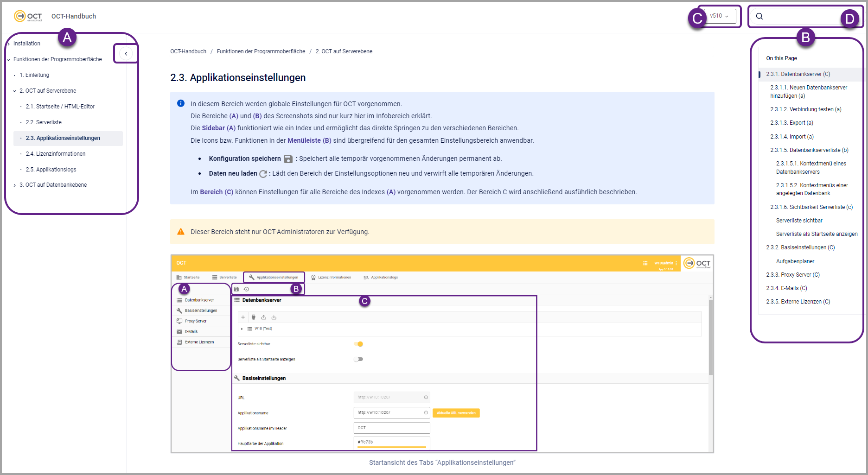868x475 pixels.
Task: Switch to Lizenzinformationen tab in screenshot
Action: point(331,278)
